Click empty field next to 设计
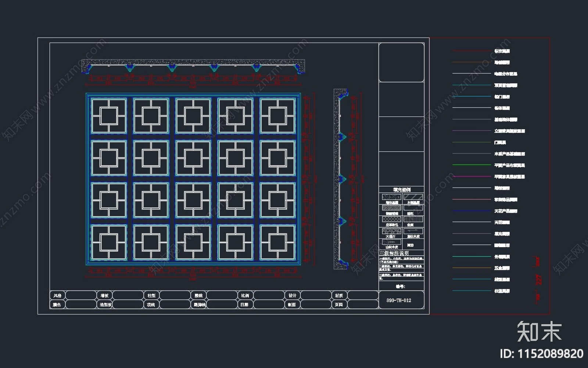 click(x=316, y=296)
